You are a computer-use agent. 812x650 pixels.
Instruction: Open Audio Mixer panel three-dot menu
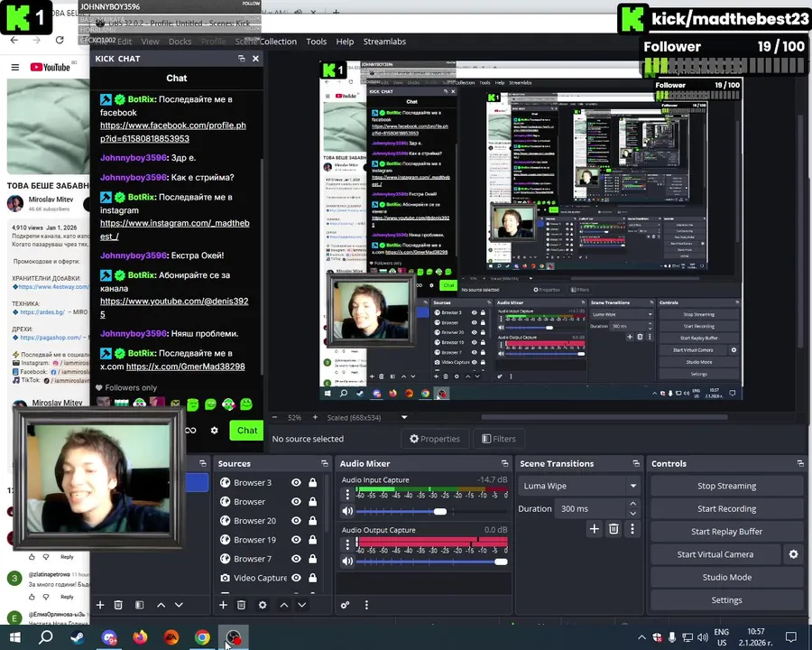click(x=366, y=605)
